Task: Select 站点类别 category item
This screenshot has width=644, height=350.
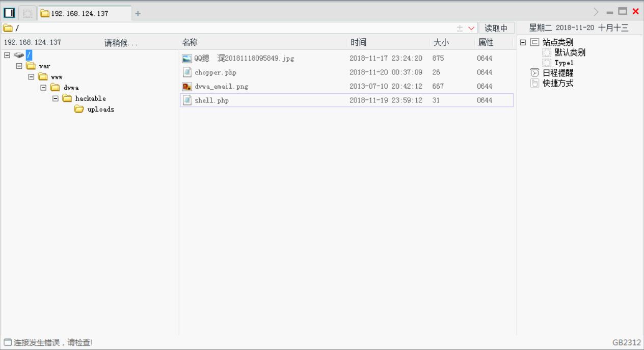Action: pos(558,43)
